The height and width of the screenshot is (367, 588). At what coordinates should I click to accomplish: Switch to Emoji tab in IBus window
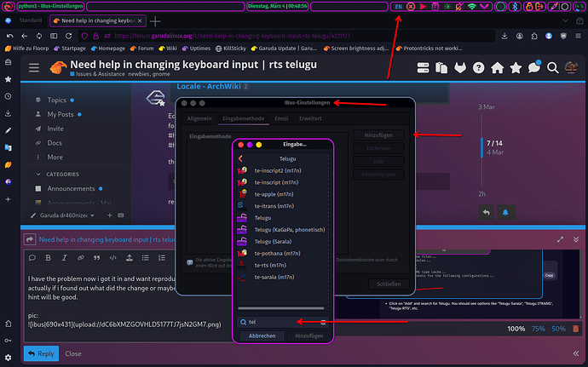(281, 118)
